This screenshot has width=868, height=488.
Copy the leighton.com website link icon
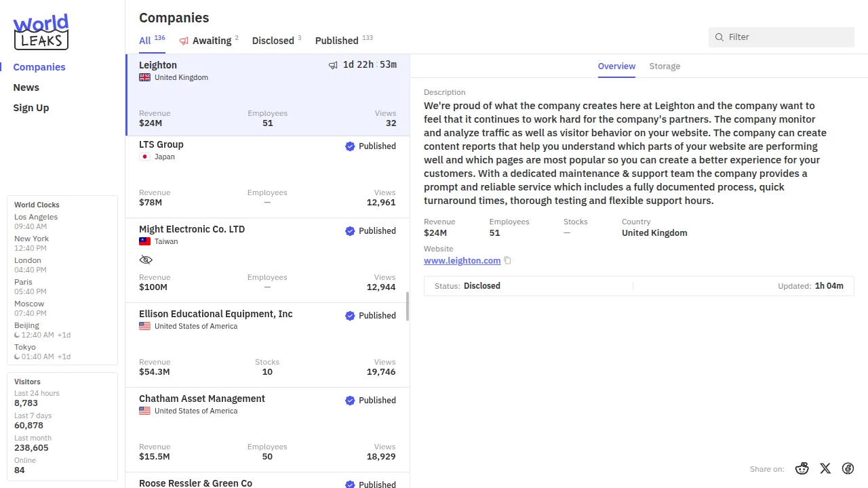pyautogui.click(x=507, y=261)
